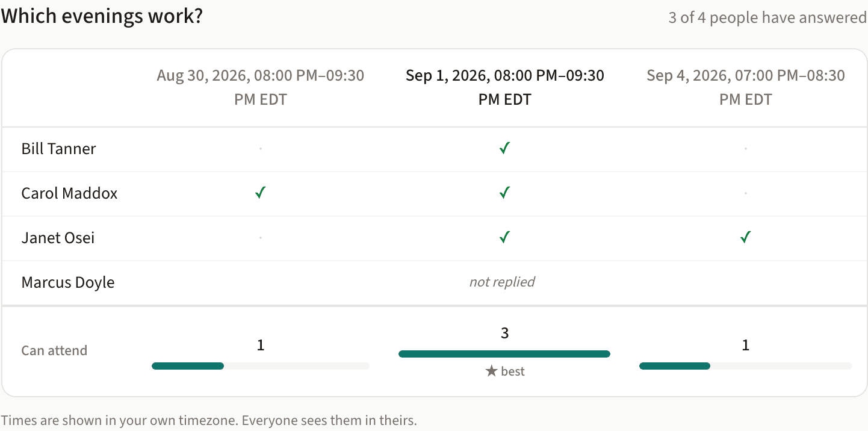Click the Aug 30 attendance progress bar
The image size is (868, 431).
coord(261,366)
